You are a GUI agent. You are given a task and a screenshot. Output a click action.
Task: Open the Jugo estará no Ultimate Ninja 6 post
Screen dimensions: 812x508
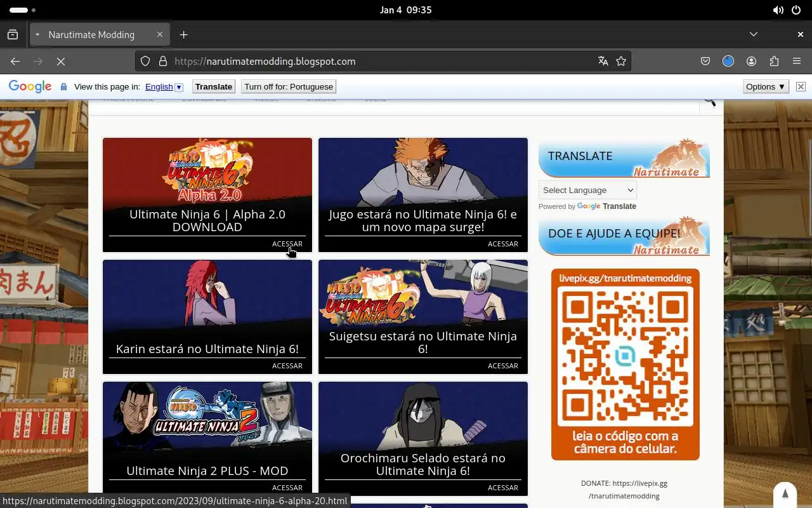pyautogui.click(x=423, y=220)
